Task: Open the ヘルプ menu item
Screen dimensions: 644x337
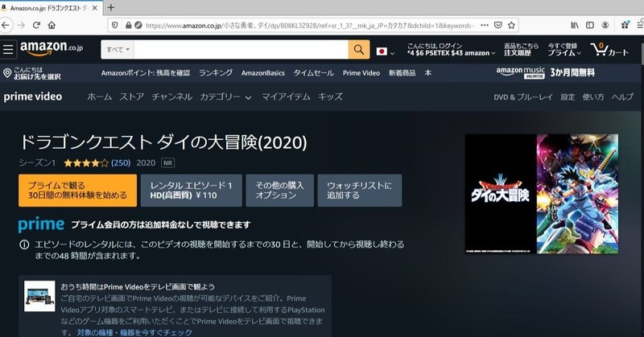Action: 622,97
